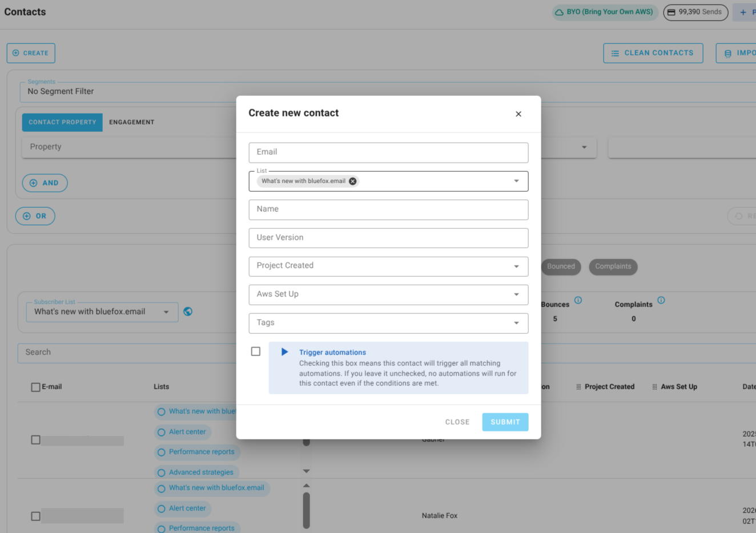Open the Aws Set Up dropdown
The height and width of the screenshot is (533, 756).
(x=388, y=294)
